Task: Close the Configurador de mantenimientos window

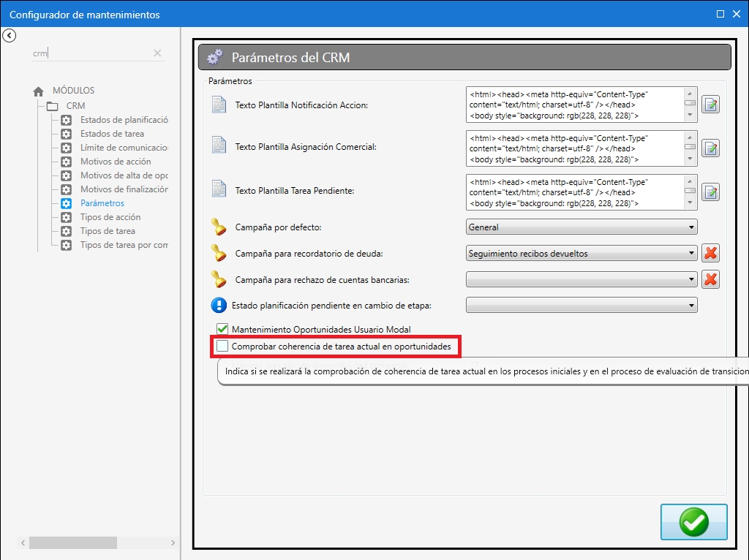Action: coord(736,14)
